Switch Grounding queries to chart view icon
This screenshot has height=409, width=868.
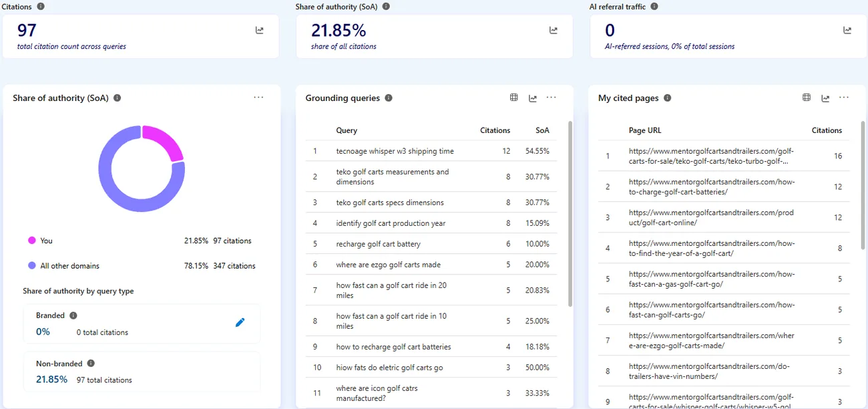532,98
